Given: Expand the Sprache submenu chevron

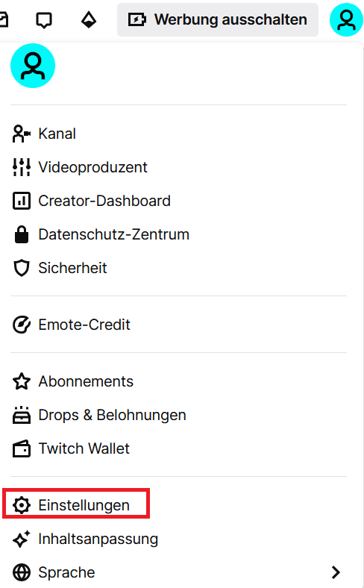Looking at the screenshot, I should pos(336,572).
